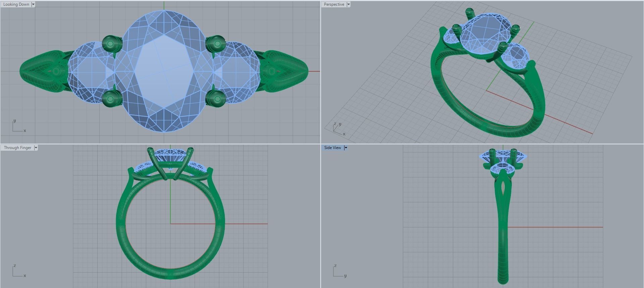The image size is (644, 288).
Task: Activate the Side View viewport title
Action: [x=332, y=148]
